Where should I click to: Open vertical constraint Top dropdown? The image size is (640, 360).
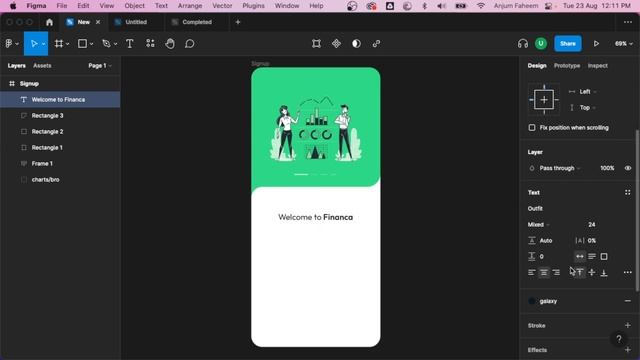(587, 107)
